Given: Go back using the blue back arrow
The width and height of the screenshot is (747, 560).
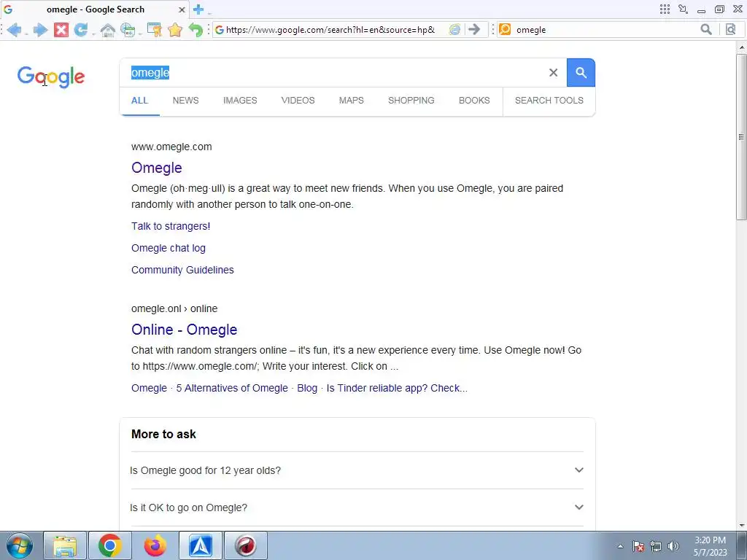Looking at the screenshot, I should click(14, 30).
